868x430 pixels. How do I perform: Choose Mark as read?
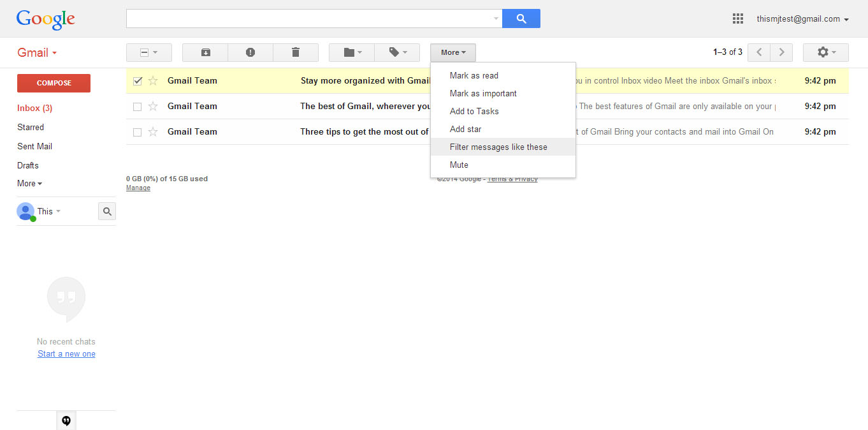503,75
